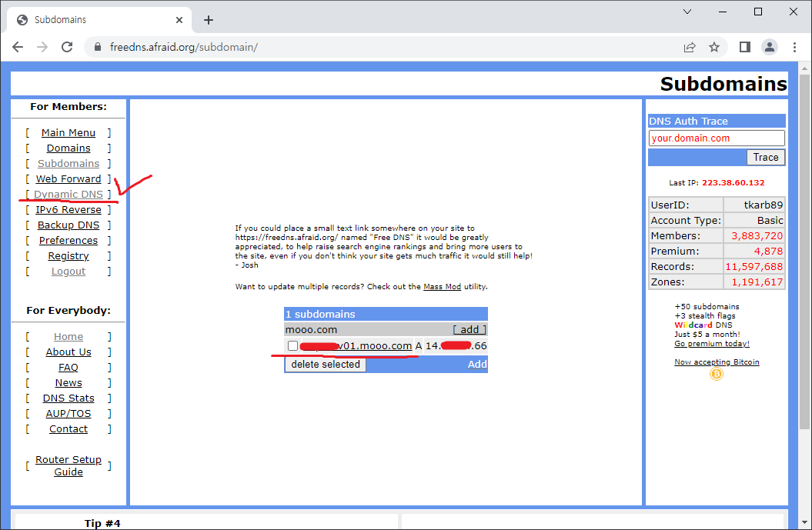Open the browser side panel icon
812x530 pixels.
click(x=745, y=47)
